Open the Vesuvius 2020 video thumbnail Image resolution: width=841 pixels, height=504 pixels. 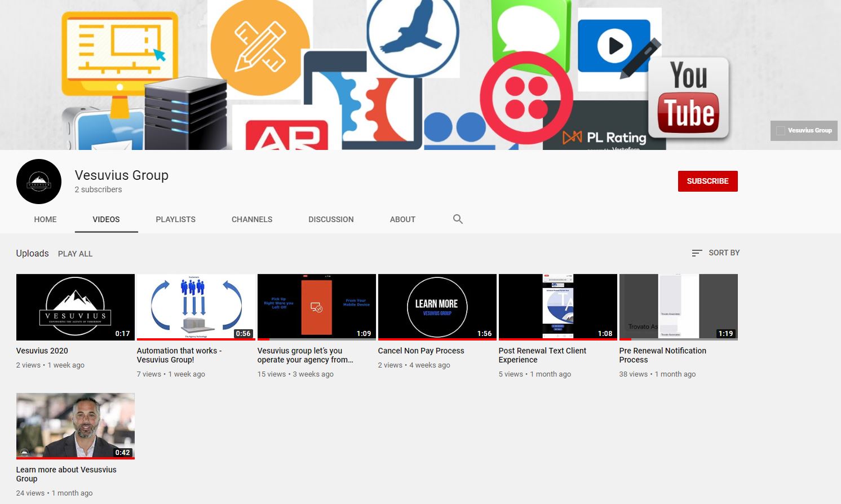click(76, 307)
